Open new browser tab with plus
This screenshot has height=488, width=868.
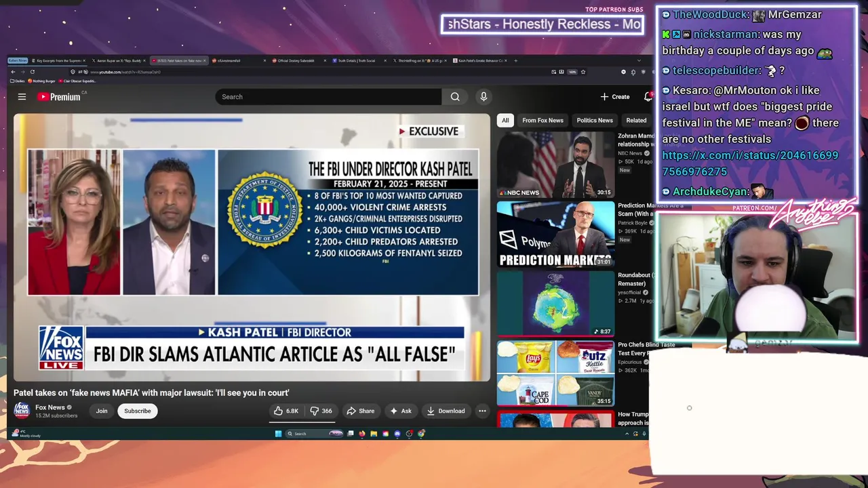[x=515, y=60]
